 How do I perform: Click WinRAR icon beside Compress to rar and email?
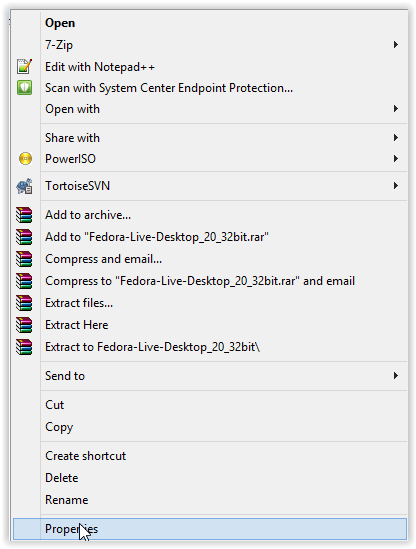pyautogui.click(x=24, y=281)
